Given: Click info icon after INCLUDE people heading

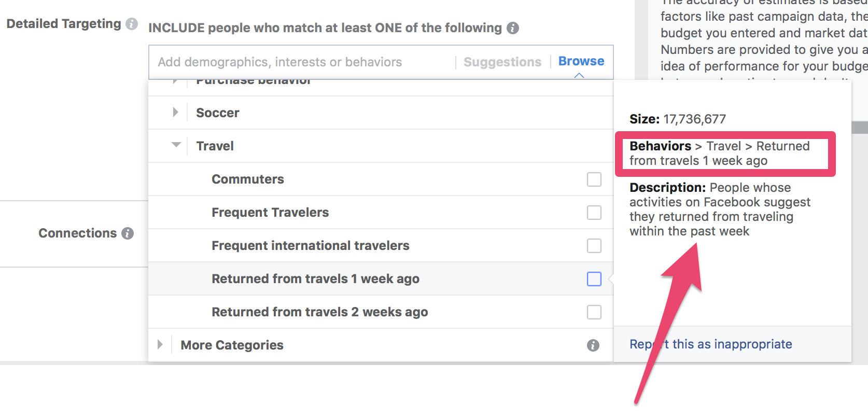Looking at the screenshot, I should [x=513, y=28].
